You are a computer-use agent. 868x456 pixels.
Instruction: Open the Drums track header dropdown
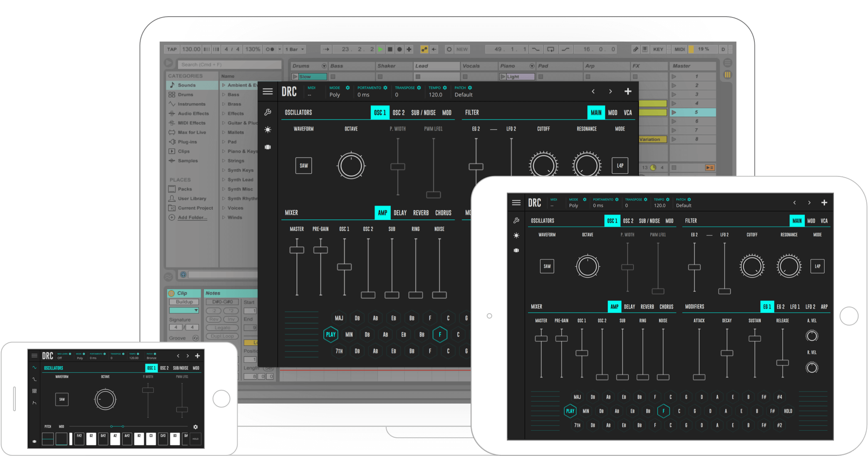(324, 66)
